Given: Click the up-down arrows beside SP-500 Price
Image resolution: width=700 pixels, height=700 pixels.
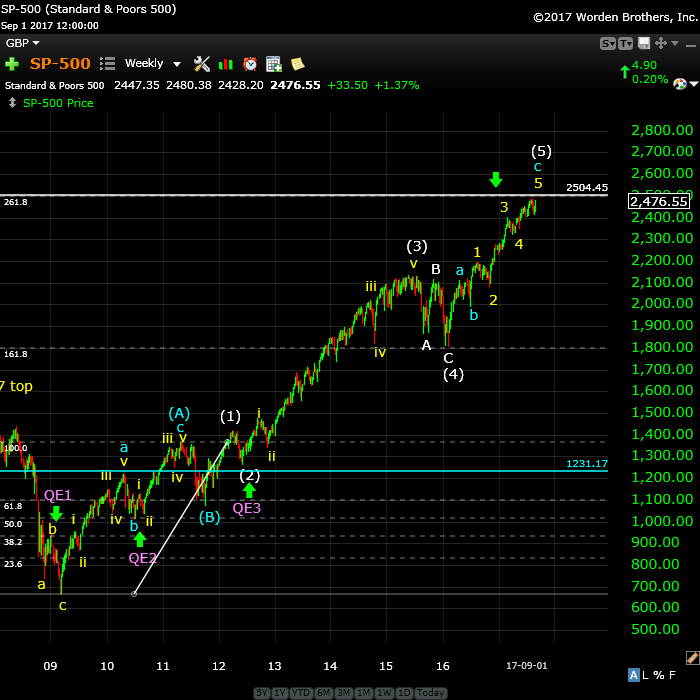Looking at the screenshot, I should click(x=12, y=103).
